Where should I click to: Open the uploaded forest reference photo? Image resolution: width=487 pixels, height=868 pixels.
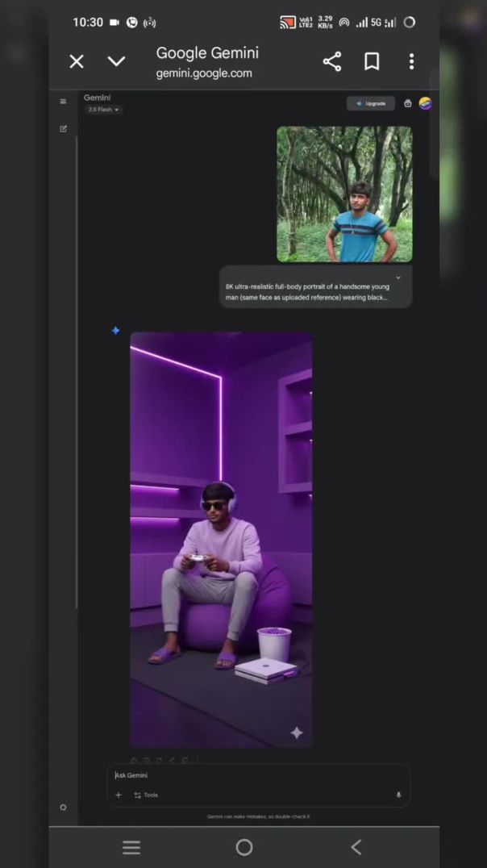tap(344, 194)
